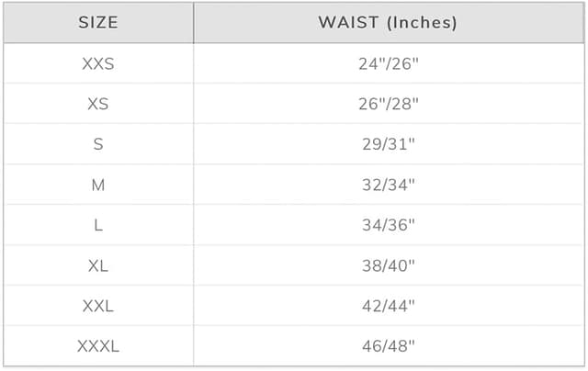The width and height of the screenshot is (588, 371).
Task: Select the XS size cell
Action: pos(97,104)
